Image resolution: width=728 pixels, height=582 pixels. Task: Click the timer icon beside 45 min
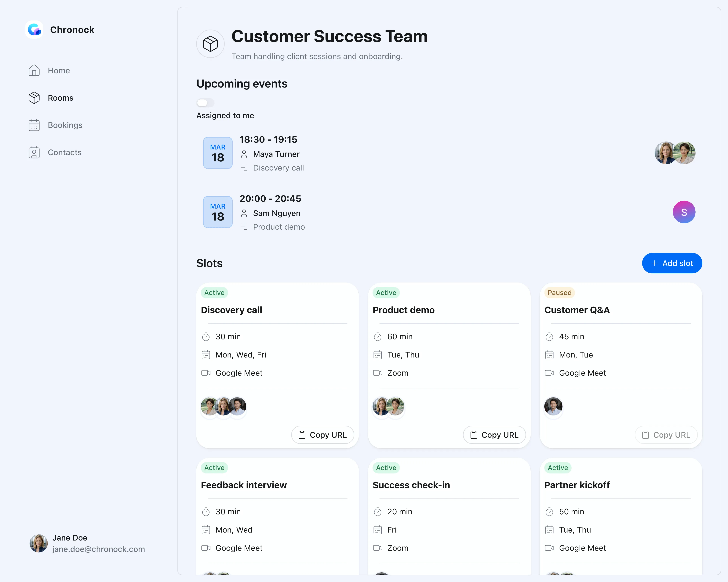(x=549, y=337)
